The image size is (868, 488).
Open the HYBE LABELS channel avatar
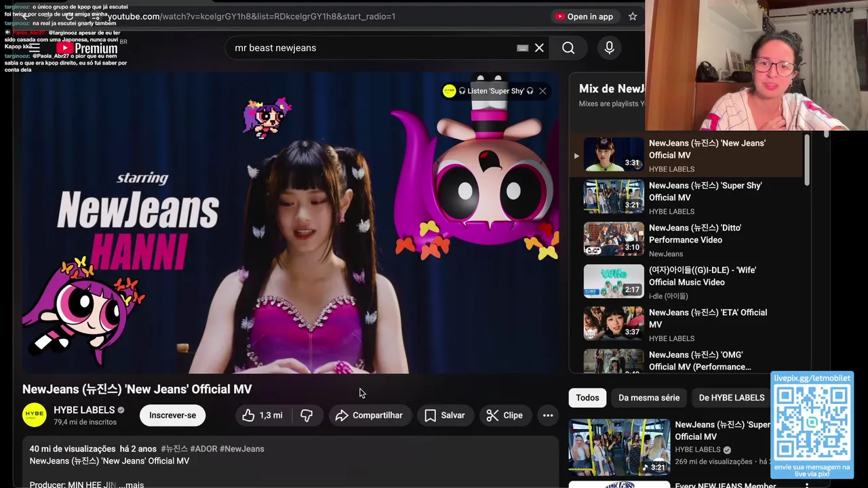[35, 415]
